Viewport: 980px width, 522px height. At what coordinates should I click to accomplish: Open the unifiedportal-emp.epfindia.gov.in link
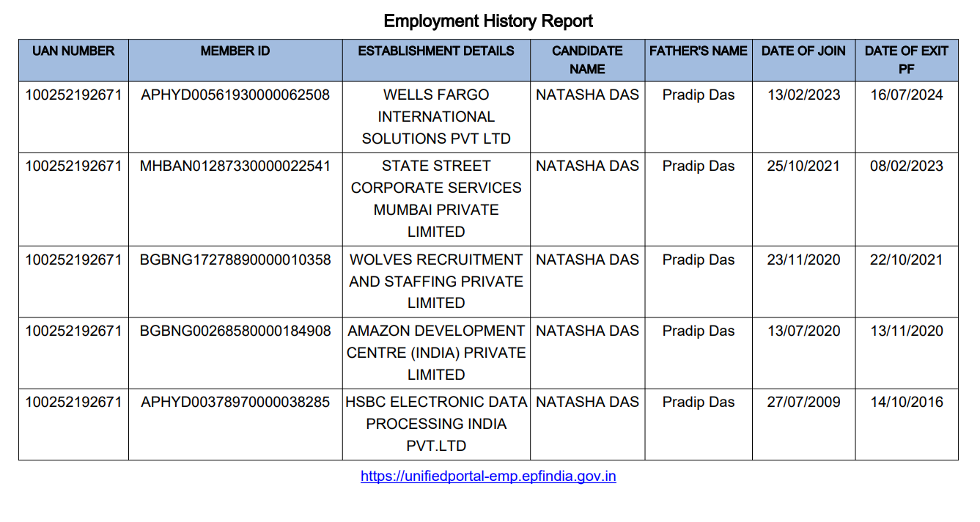click(488, 477)
